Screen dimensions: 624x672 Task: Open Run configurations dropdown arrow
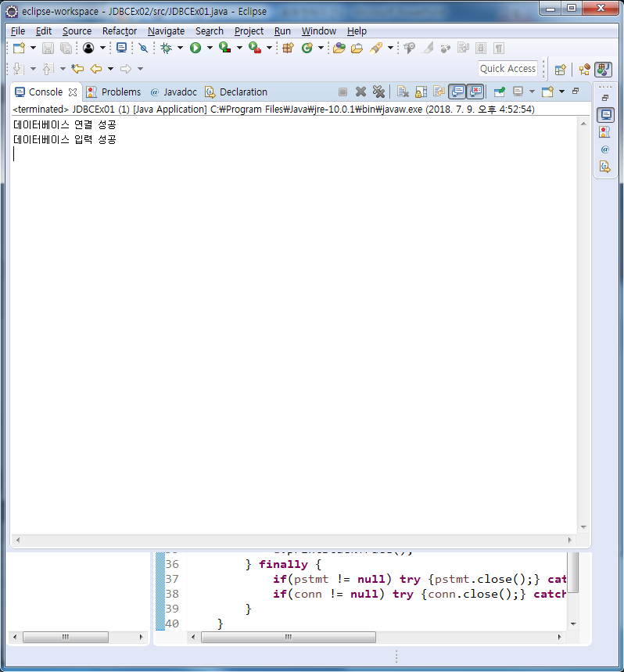(210, 48)
